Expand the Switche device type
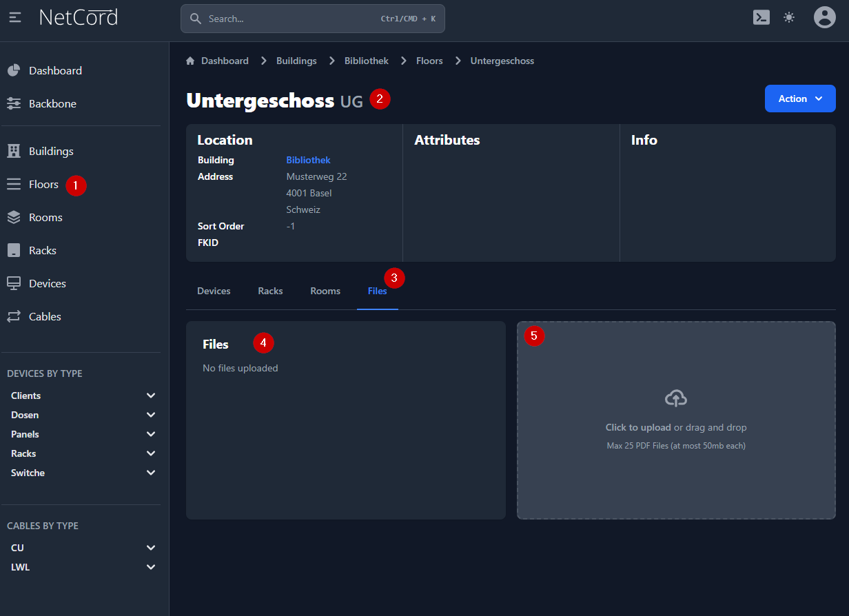This screenshot has width=849, height=616. (x=151, y=473)
